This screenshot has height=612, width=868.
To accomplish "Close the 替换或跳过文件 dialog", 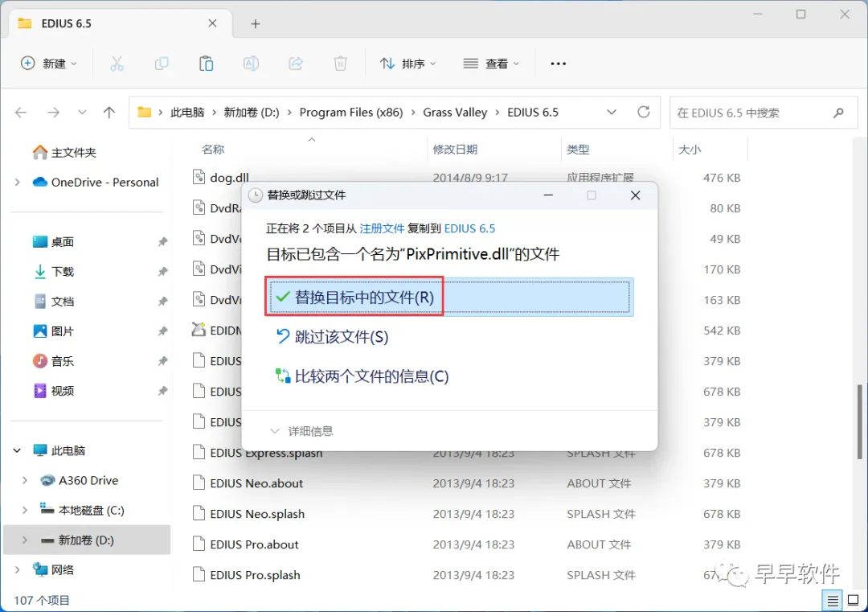I will pyautogui.click(x=635, y=195).
